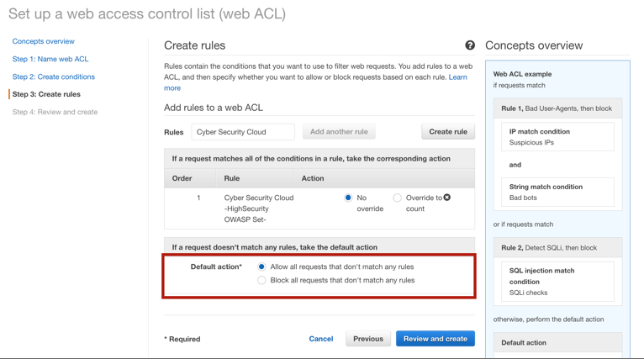Click the SQL injection match condition box
Image resolution: width=644 pixels, height=359 pixels.
(x=557, y=282)
